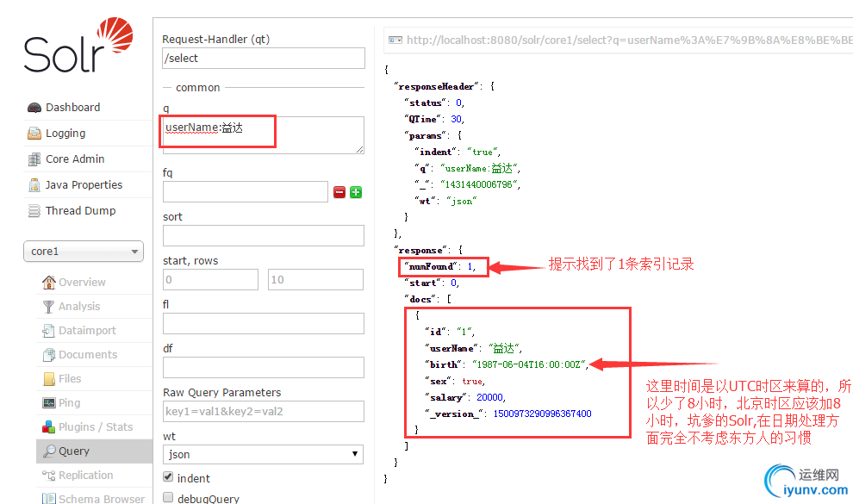Click the Analysis funnel icon
853x504 pixels.
tap(48, 307)
